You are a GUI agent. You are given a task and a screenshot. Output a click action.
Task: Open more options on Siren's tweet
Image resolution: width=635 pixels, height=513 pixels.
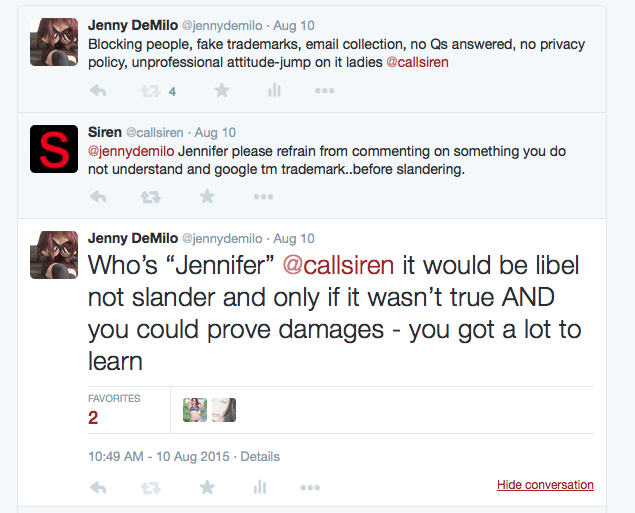point(264,197)
